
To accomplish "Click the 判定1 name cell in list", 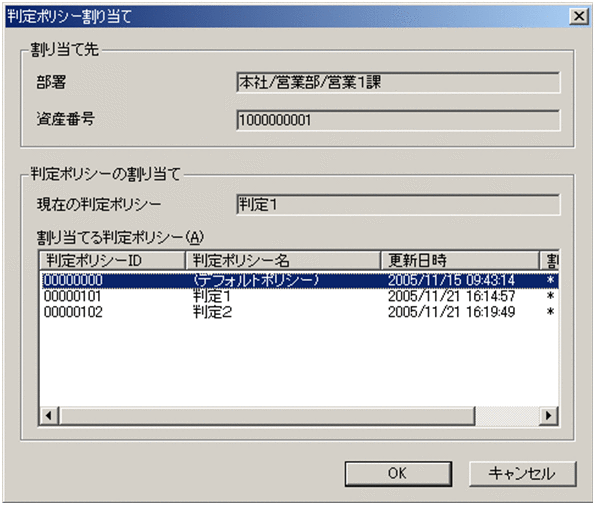I will [x=212, y=296].
